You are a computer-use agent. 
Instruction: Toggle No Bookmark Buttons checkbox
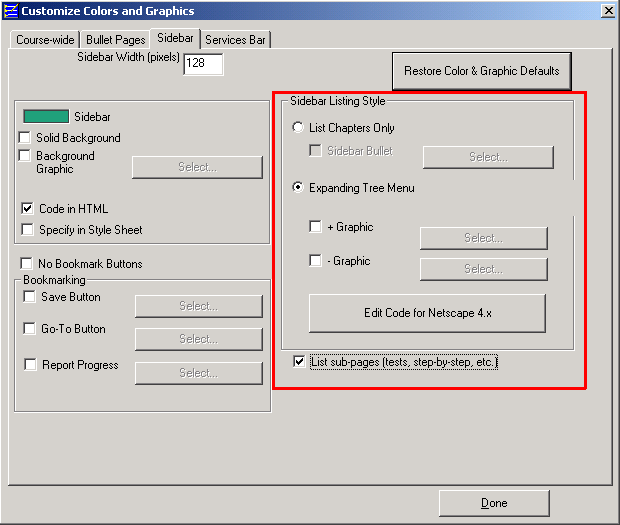click(26, 263)
